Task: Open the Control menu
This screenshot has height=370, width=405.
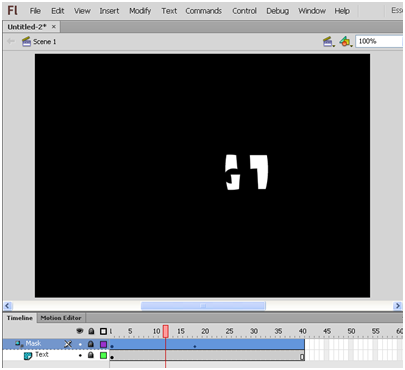Action: click(x=244, y=11)
